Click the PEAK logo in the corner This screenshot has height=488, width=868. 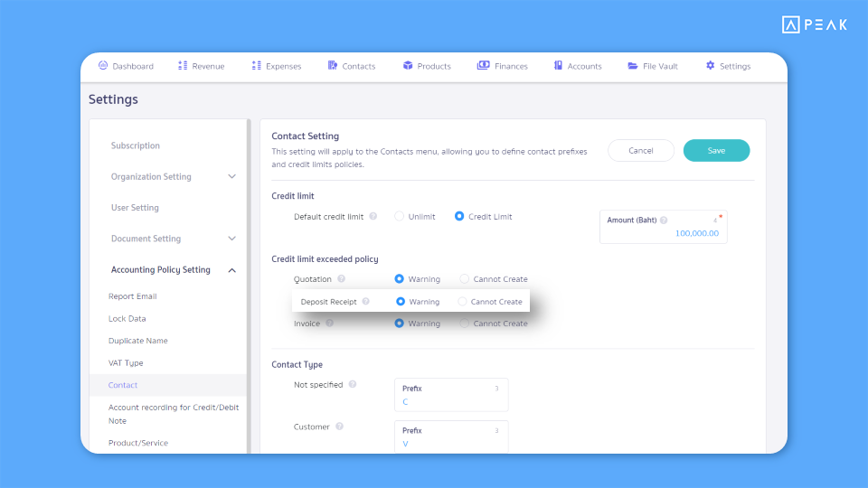[815, 24]
